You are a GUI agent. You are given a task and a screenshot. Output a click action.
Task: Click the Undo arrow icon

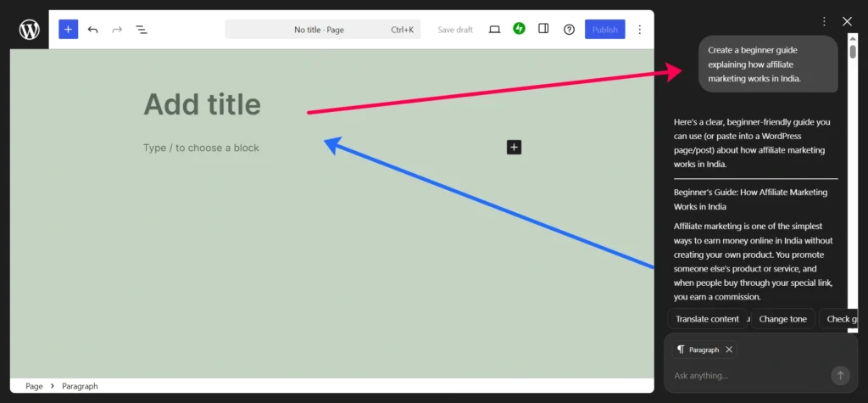pyautogui.click(x=92, y=30)
